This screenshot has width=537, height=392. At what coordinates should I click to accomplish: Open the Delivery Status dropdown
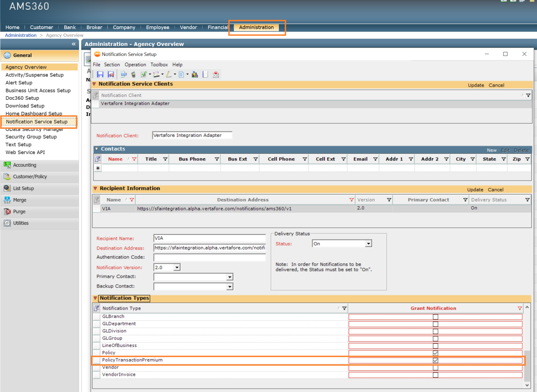368,244
